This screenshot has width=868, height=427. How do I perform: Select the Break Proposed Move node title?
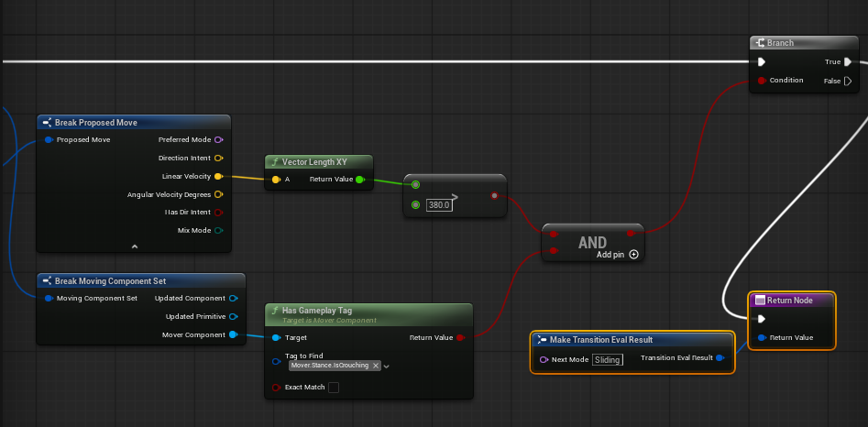[95, 122]
